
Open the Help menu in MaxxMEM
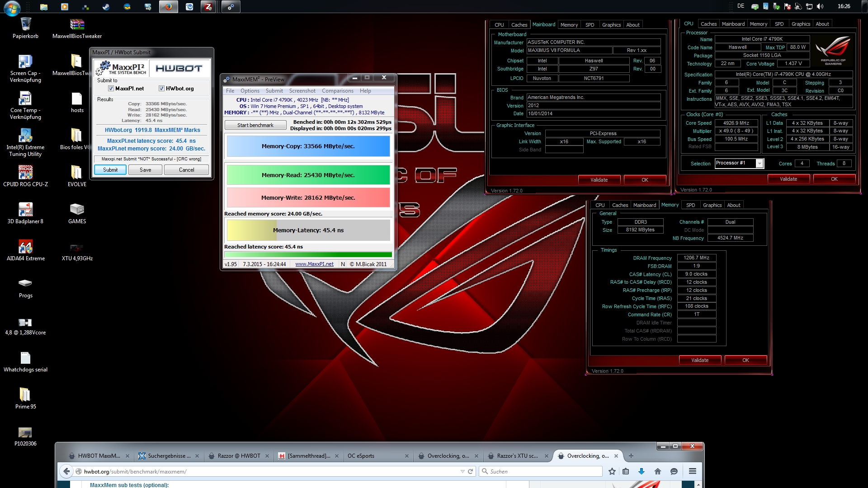[365, 91]
